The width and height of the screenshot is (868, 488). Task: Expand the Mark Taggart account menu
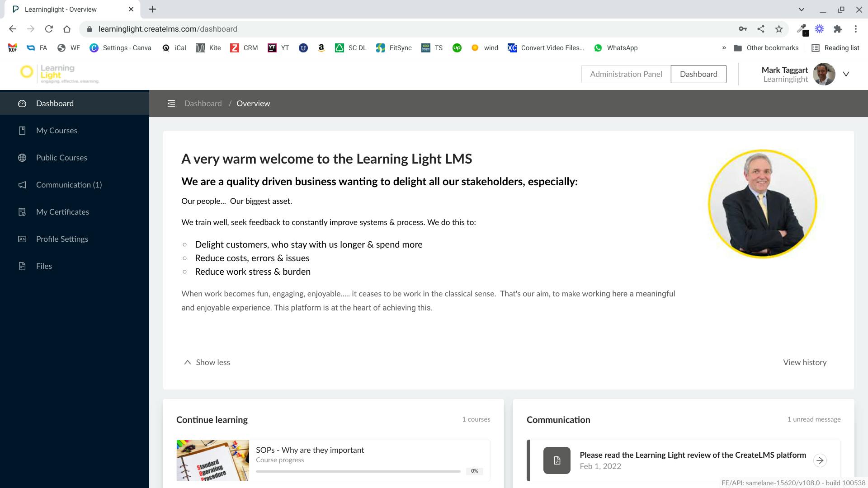coord(846,74)
